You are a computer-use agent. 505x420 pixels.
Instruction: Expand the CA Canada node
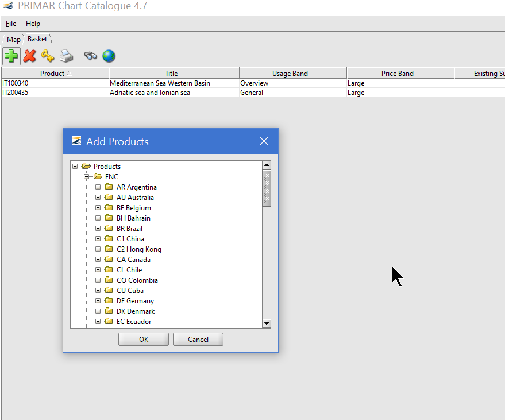pos(98,259)
